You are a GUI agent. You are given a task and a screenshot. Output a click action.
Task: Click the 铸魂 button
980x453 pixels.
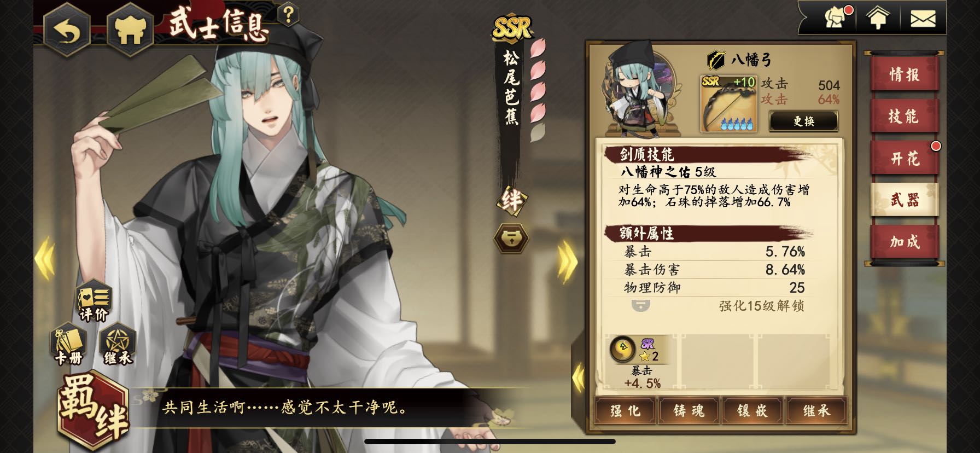[689, 410]
